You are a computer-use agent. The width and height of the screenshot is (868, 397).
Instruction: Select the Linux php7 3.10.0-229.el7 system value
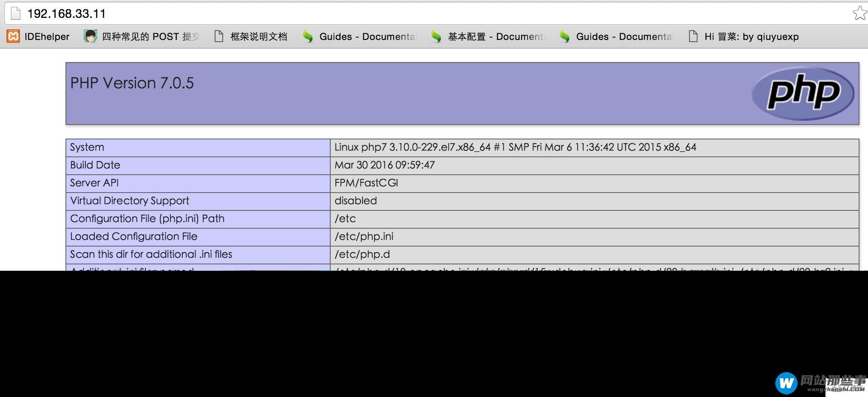515,147
